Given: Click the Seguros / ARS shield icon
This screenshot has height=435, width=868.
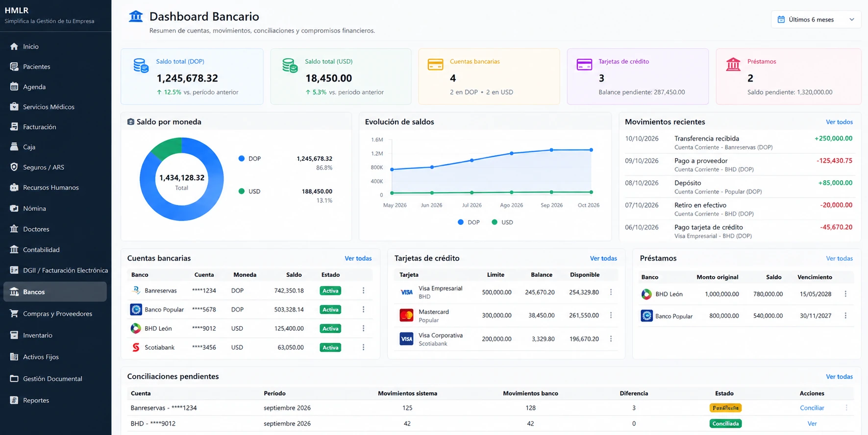Looking at the screenshot, I should tap(14, 167).
